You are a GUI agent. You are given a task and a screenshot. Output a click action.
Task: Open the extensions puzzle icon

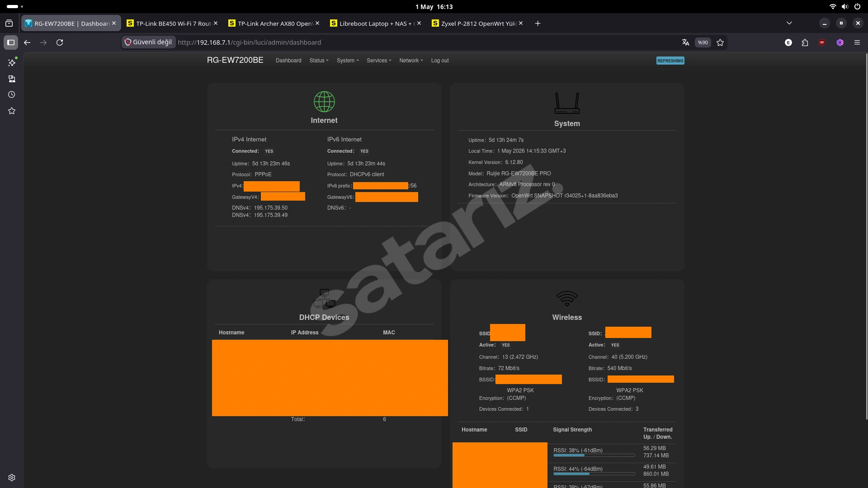[805, 42]
